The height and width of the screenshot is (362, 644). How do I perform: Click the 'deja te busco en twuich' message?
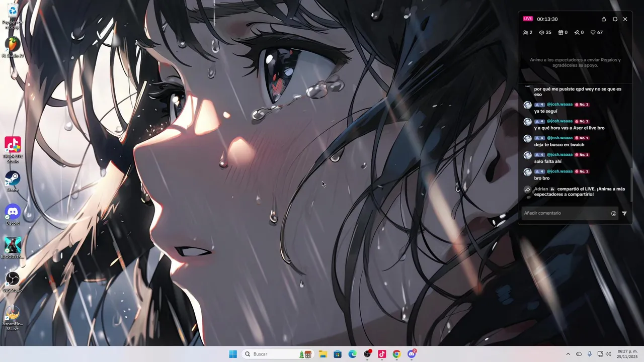click(x=559, y=145)
